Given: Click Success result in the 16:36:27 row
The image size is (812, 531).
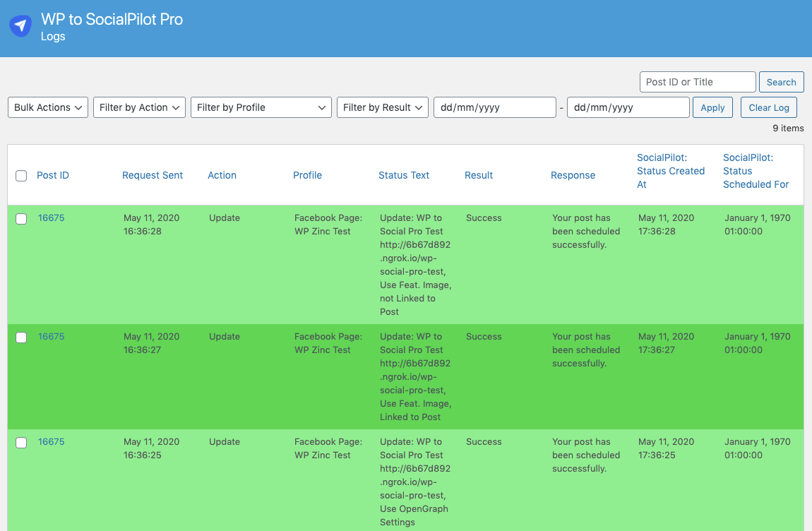Looking at the screenshot, I should click(484, 336).
